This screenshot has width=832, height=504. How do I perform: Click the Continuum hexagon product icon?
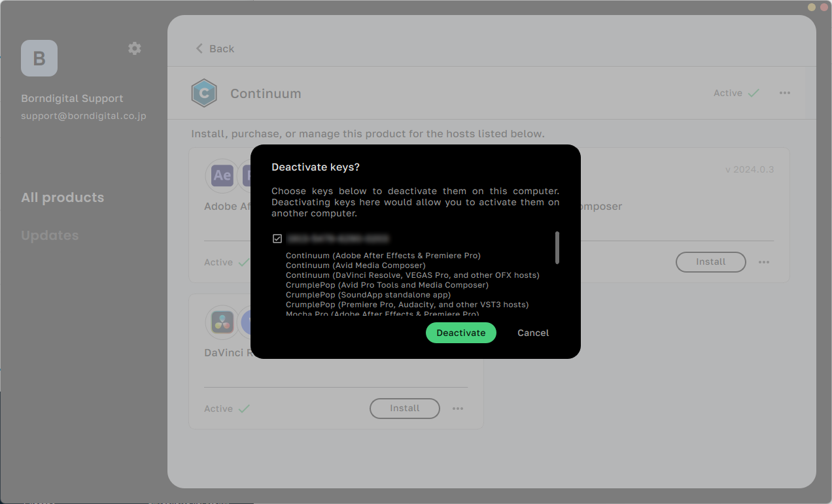pos(204,93)
